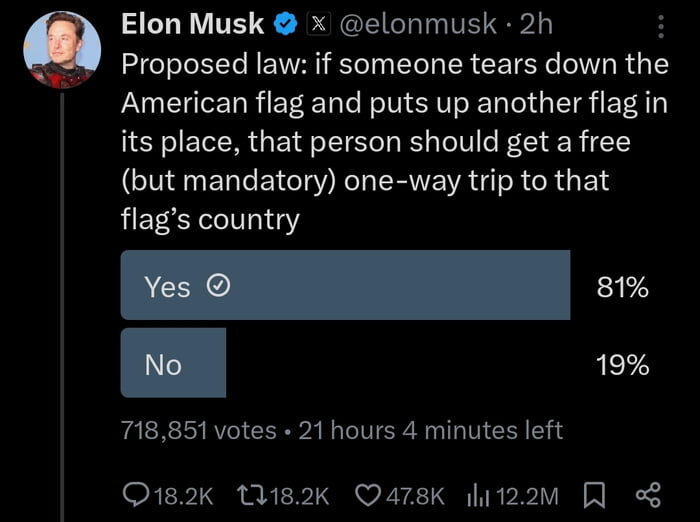
Task: Click the checkmark circle beside Yes
Action: point(219,286)
